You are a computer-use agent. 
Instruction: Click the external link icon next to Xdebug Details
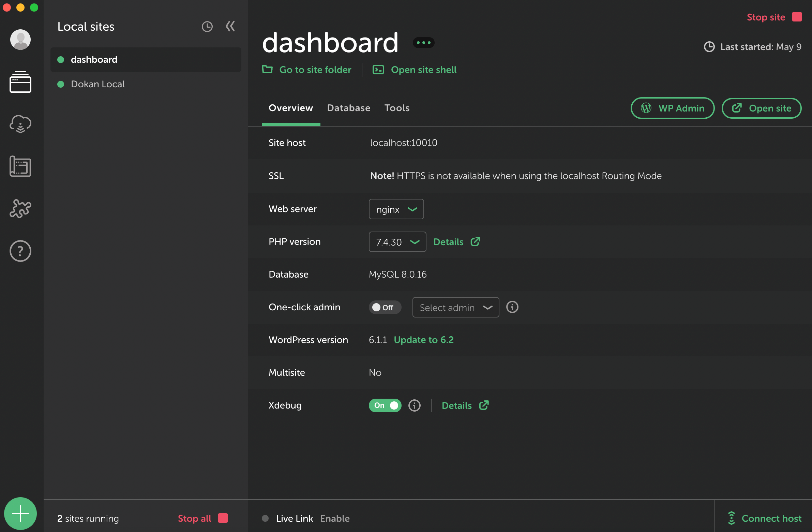(x=484, y=405)
